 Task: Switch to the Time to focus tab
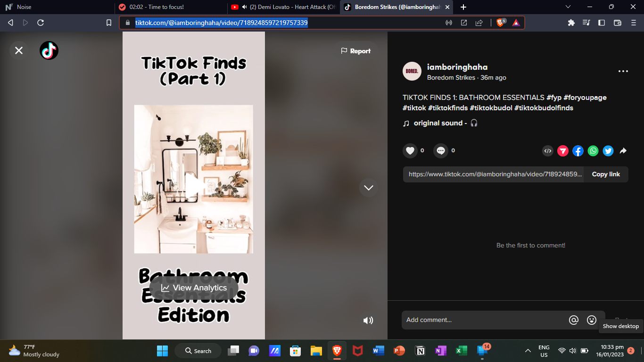pyautogui.click(x=171, y=7)
